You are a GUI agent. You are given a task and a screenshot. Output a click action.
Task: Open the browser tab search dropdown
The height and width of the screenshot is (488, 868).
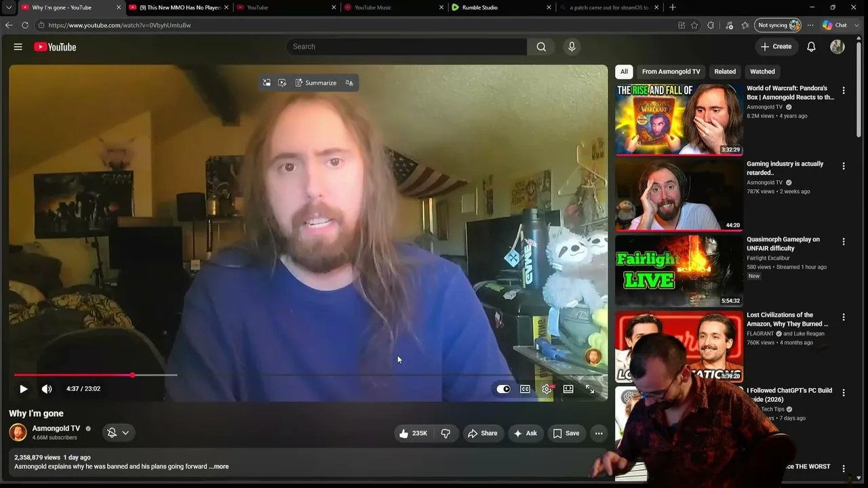[x=9, y=7]
